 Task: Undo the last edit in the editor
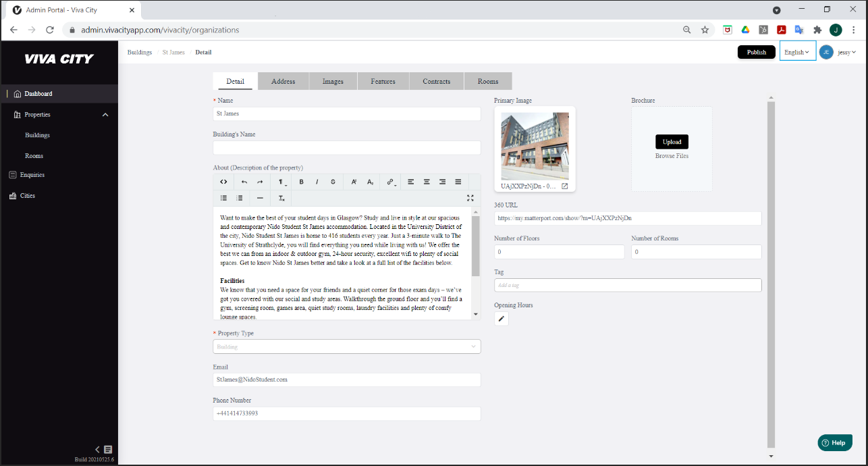pos(244,182)
